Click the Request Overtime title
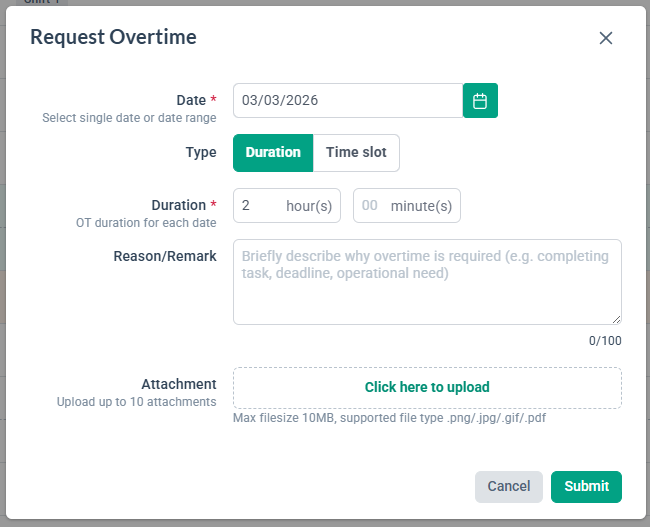Image resolution: width=650 pixels, height=527 pixels. [113, 38]
